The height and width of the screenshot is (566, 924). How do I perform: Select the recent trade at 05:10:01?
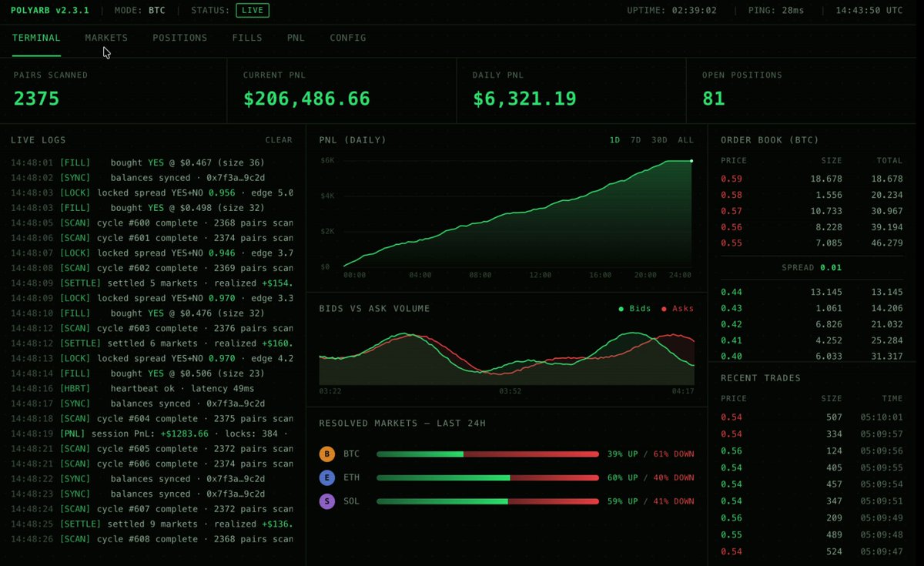[812, 417]
